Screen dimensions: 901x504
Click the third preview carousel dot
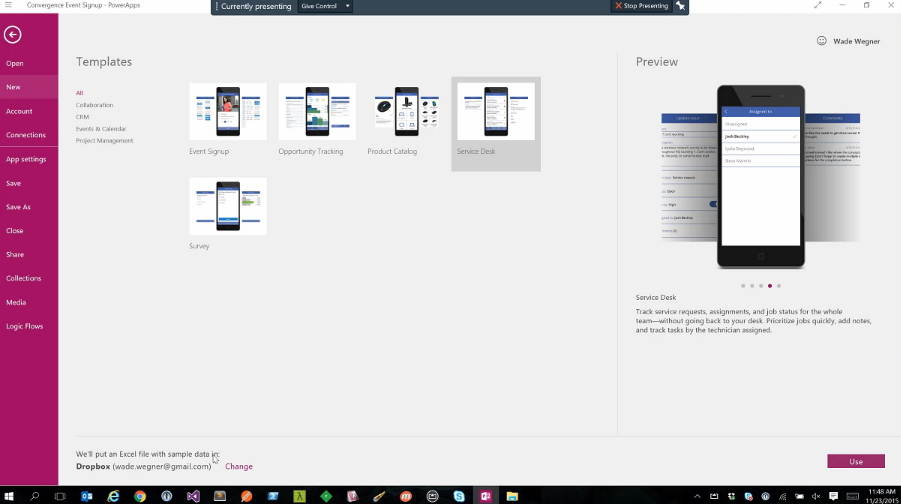(x=761, y=286)
